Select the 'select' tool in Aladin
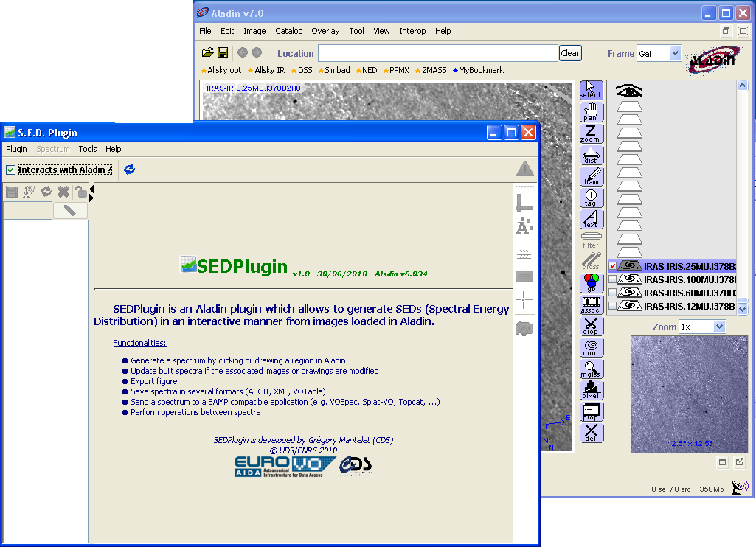This screenshot has height=547, width=756. click(591, 90)
